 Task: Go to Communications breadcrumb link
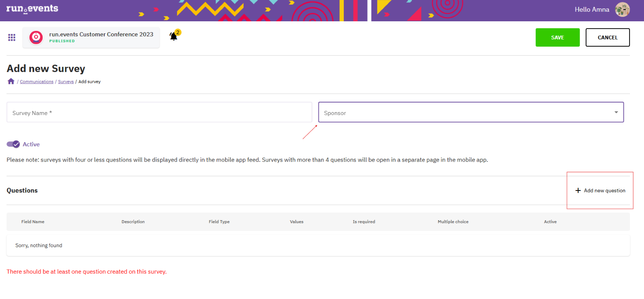pyautogui.click(x=37, y=82)
